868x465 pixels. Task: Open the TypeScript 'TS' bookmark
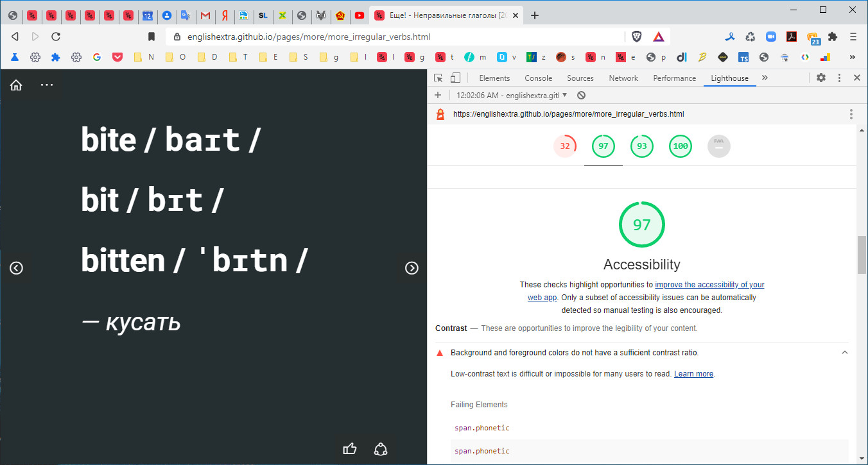point(743,57)
